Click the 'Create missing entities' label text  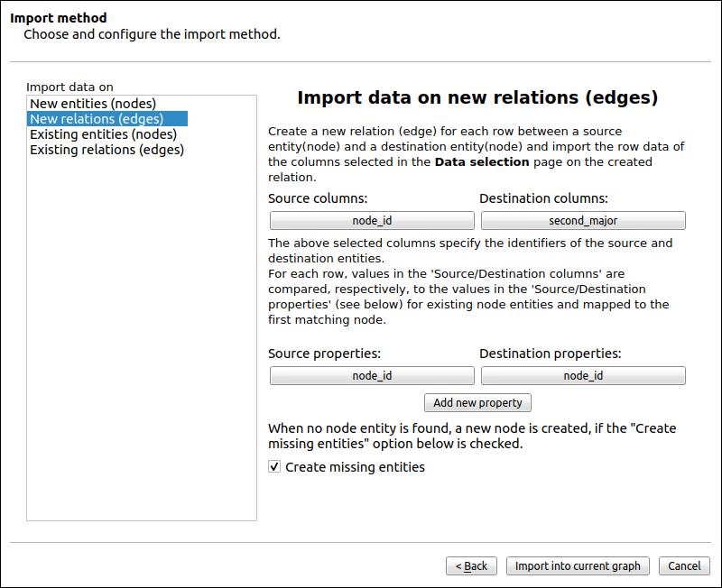pos(355,467)
